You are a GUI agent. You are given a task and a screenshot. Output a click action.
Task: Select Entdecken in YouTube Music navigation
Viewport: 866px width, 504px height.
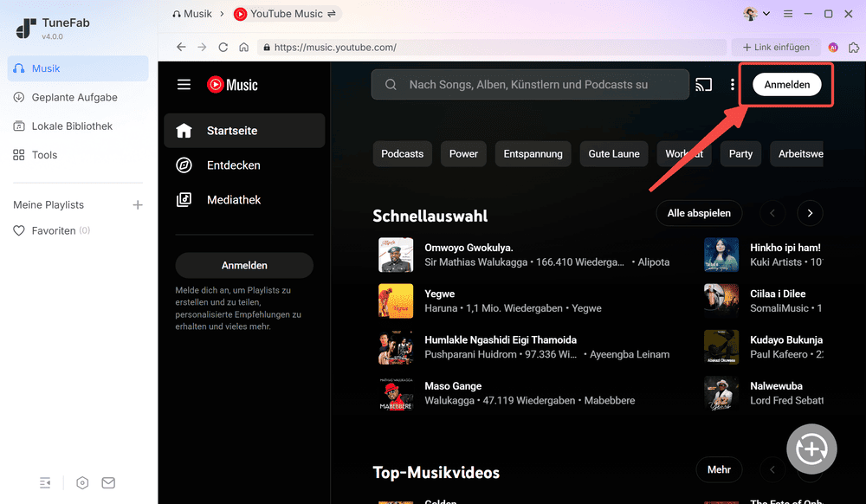[x=233, y=165]
